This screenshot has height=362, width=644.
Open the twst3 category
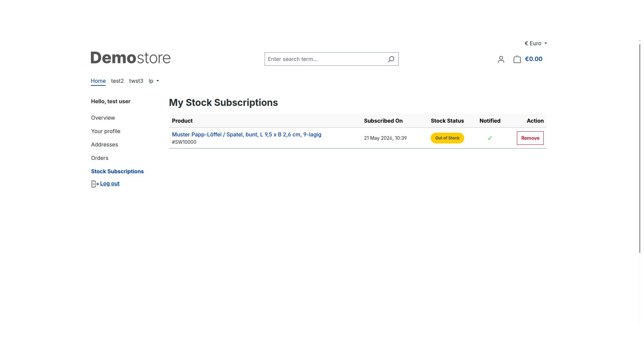(136, 81)
